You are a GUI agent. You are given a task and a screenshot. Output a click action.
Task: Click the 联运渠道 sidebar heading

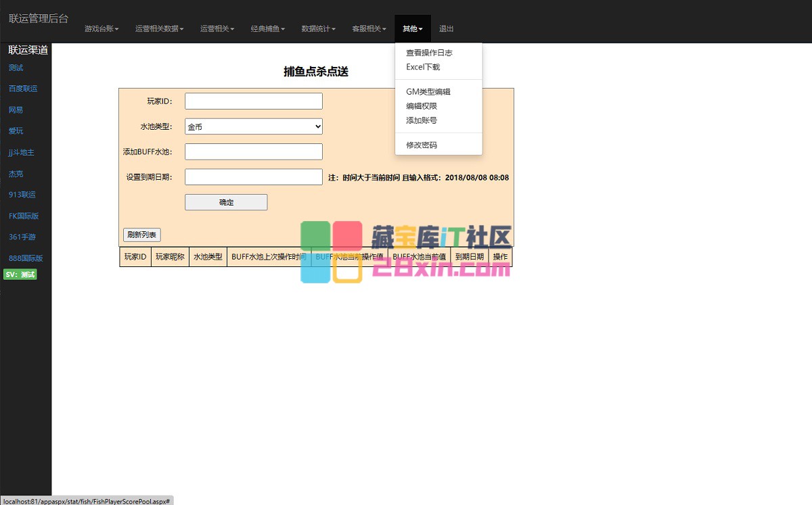tap(28, 50)
